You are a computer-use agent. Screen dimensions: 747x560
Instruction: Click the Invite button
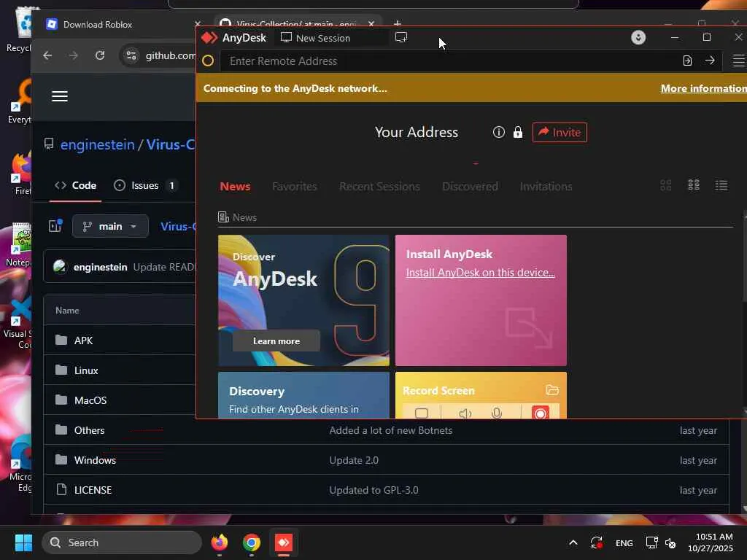click(x=560, y=133)
